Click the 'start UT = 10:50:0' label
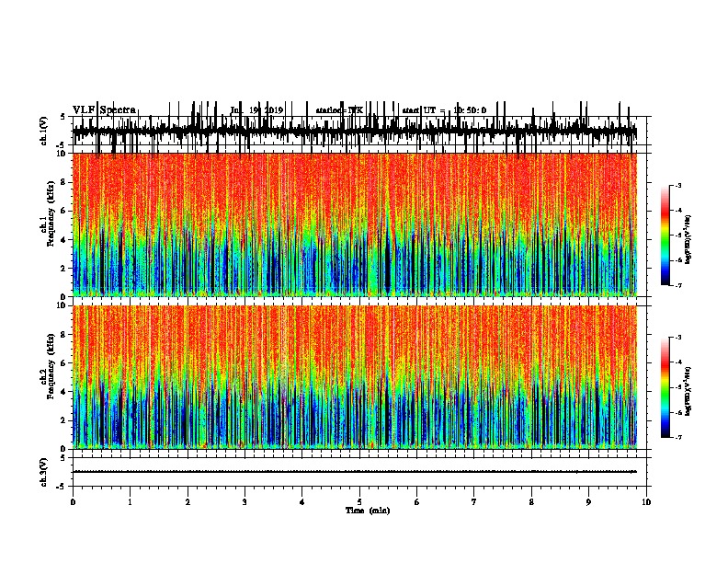 point(444,110)
